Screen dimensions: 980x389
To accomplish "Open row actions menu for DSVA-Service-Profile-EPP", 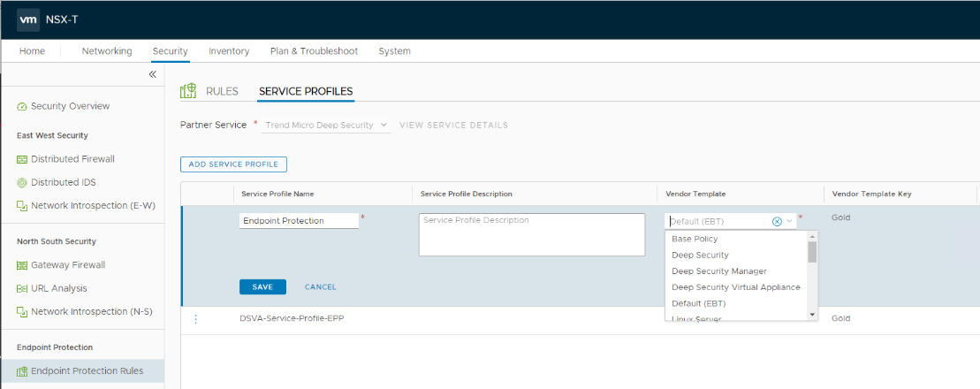I will (195, 319).
